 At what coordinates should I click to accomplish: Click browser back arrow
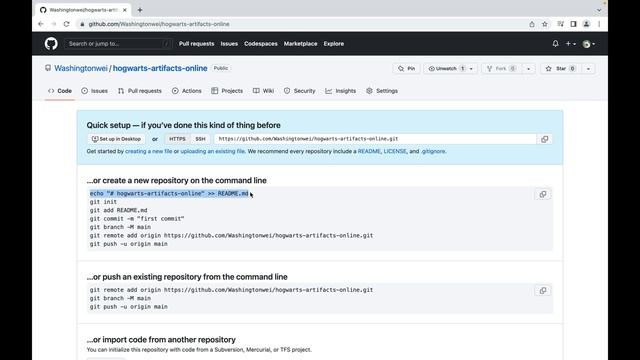41,24
